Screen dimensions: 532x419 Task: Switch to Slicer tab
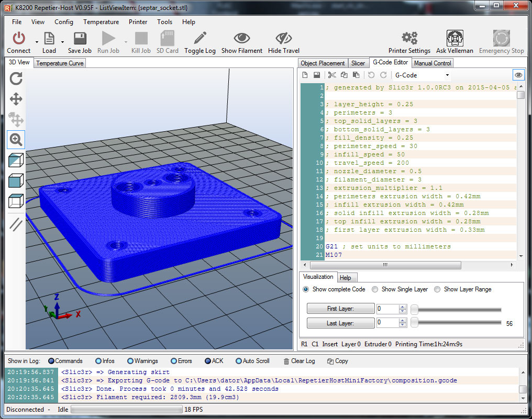[x=358, y=63]
